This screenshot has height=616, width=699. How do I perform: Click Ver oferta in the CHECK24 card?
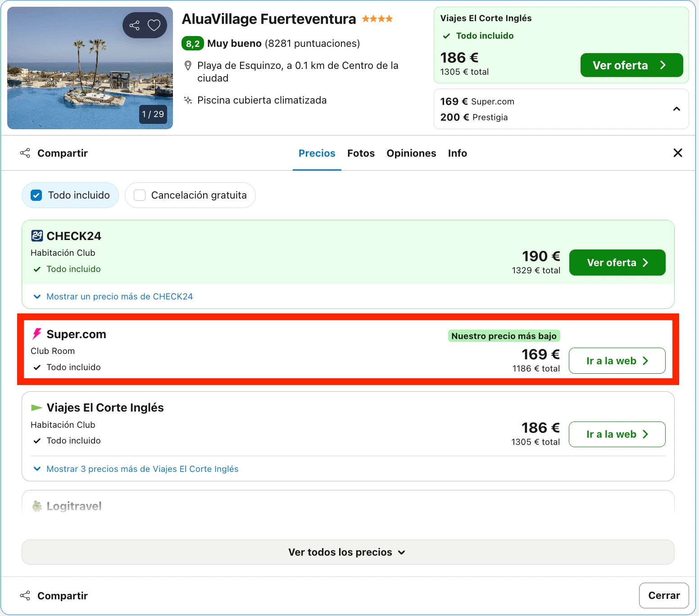[x=617, y=263]
